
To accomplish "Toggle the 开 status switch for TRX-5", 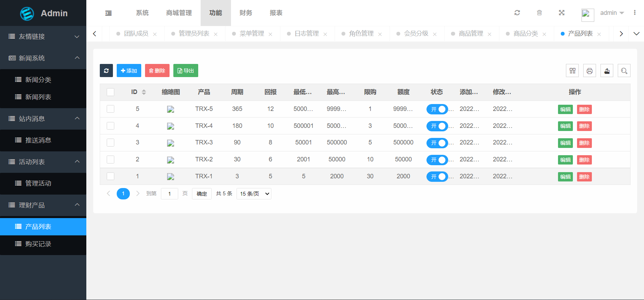I will [437, 109].
